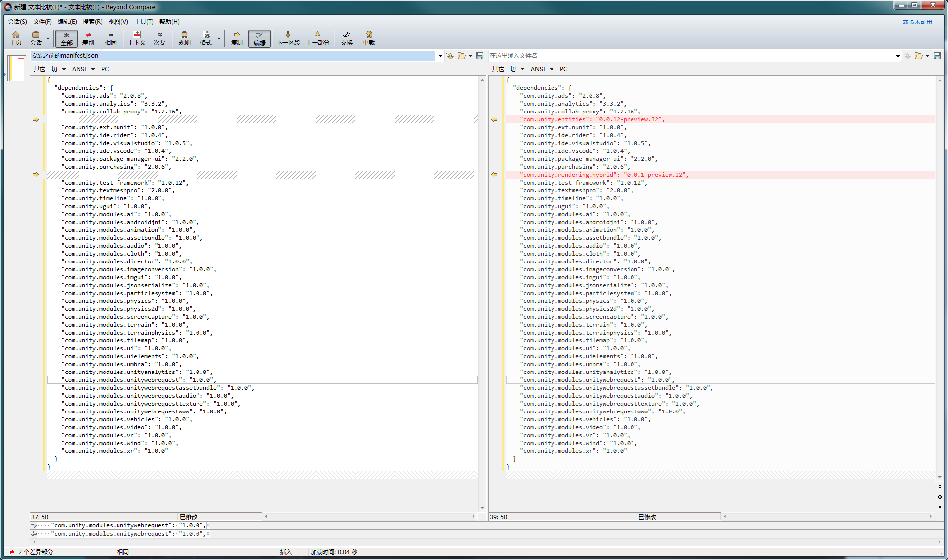Click the 新版本可用 update link
The image size is (948, 560).
tap(919, 22)
